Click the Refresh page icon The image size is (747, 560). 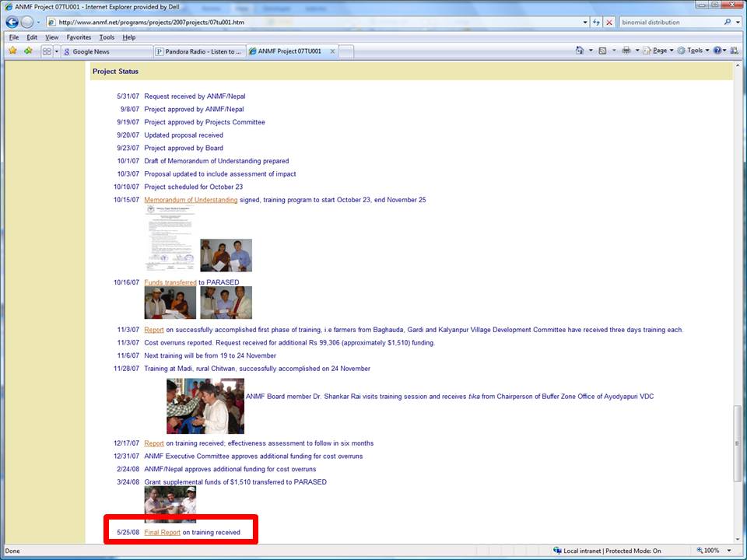click(597, 23)
